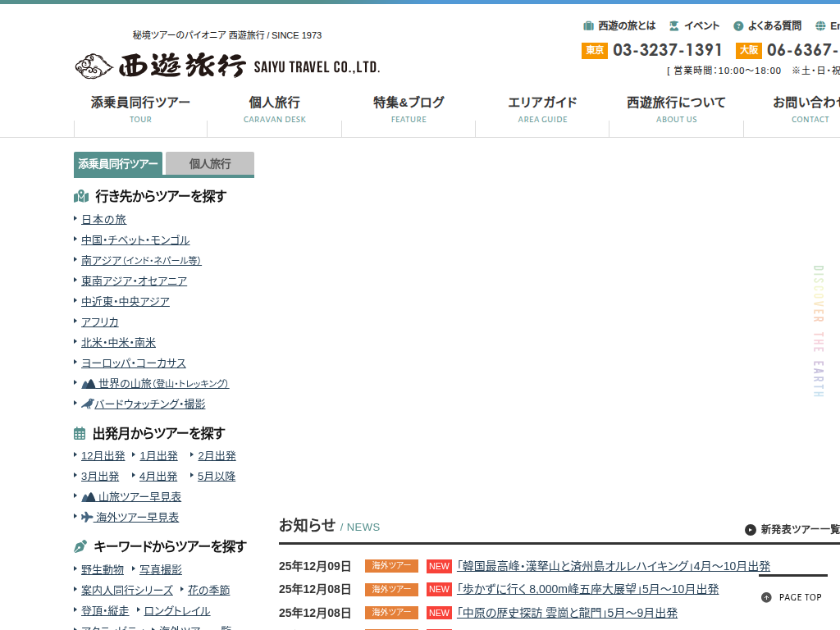Open the エリアガイド AREA GUIDE menu
This screenshot has width=840, height=630.
tap(542, 109)
